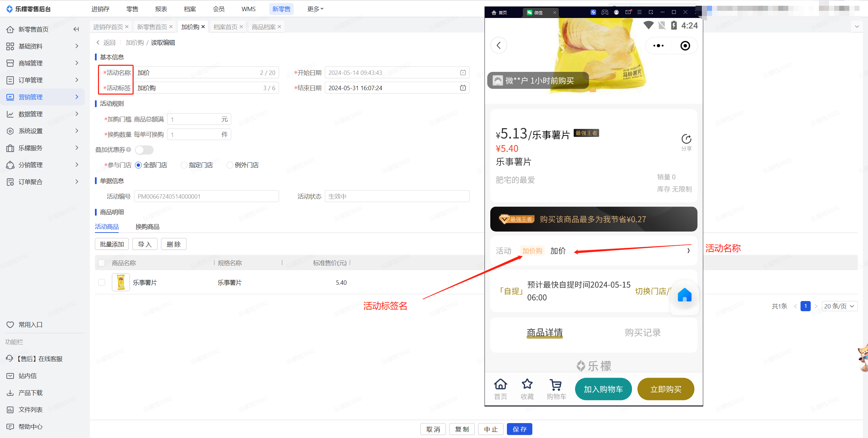The width and height of the screenshot is (868, 438).
Task: Click 乐事薯片 product thumbnail in table
Action: click(121, 282)
